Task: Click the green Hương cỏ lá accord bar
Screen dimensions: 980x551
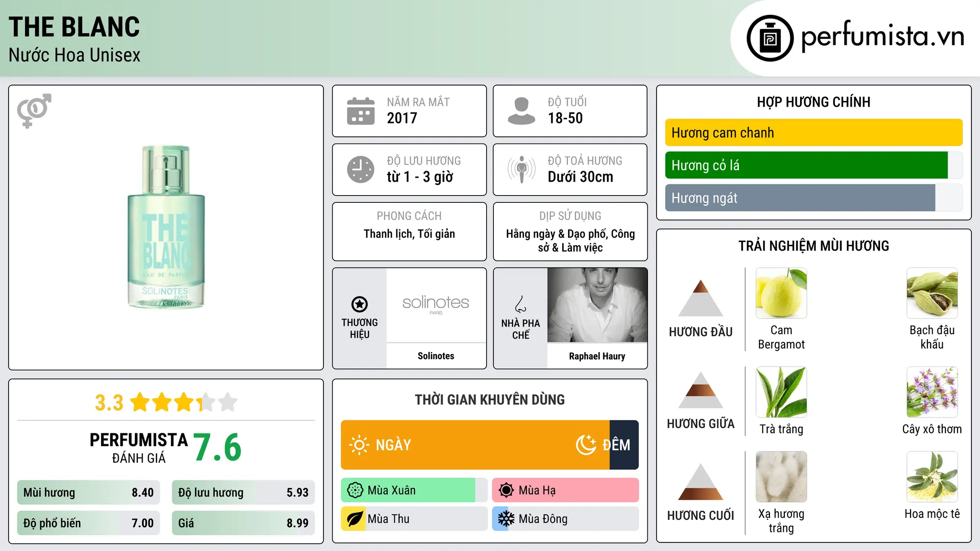Action: (806, 165)
